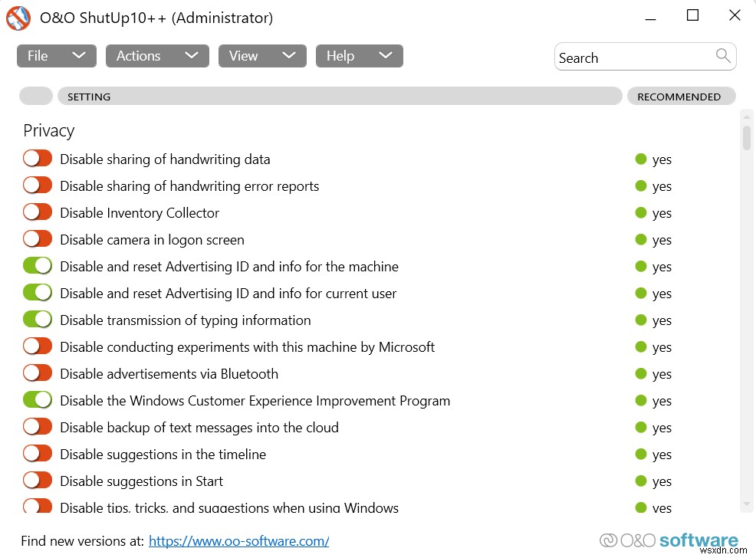Click the magnifier icon in the search box
Screen dimensions: 756x558
point(721,56)
